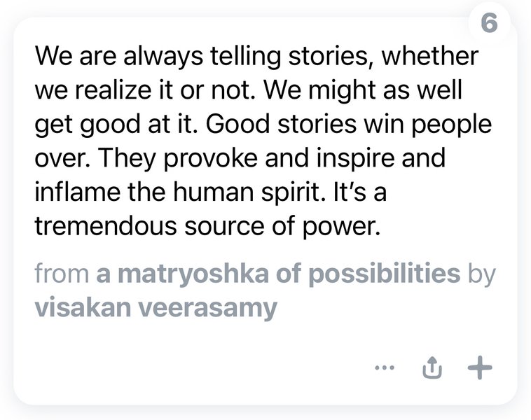Click the words 'They provoke and inspire'

(x=247, y=158)
